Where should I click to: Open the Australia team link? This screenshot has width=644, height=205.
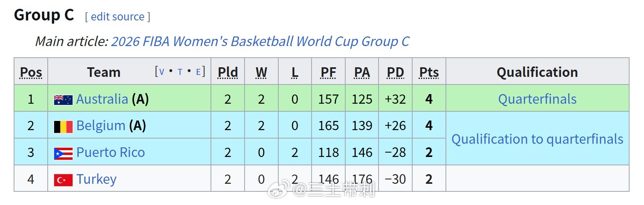(x=102, y=99)
